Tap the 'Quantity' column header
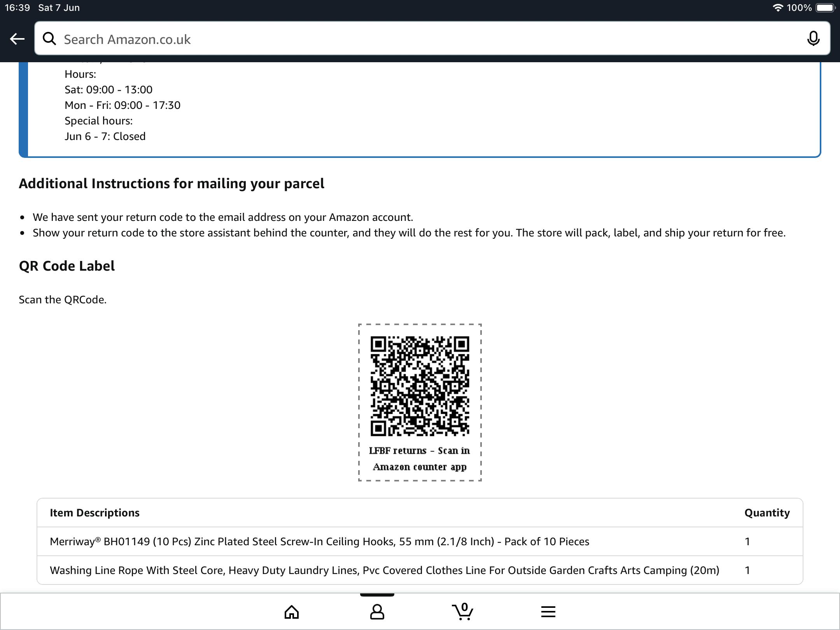 [x=767, y=513]
